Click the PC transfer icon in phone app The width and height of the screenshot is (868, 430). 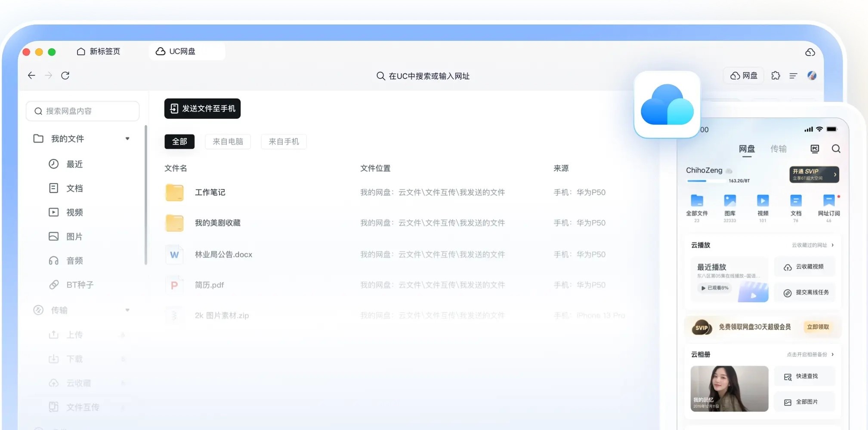814,148
